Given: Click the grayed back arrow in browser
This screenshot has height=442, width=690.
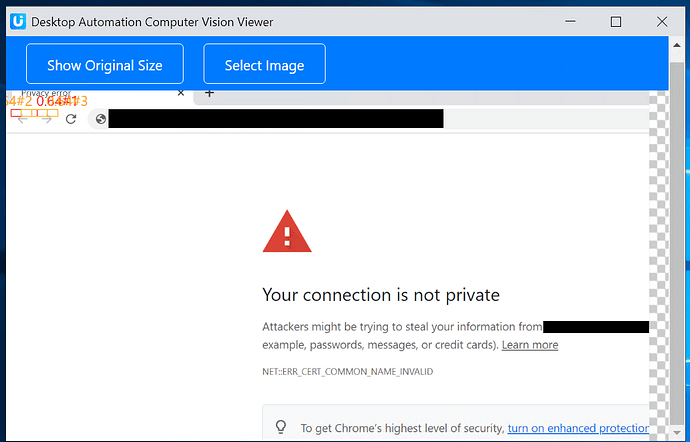Looking at the screenshot, I should [22, 119].
